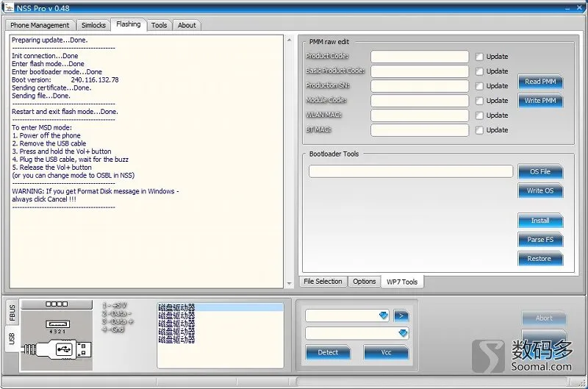Click 'Preparing update...Done.' log line
This screenshot has height=389, width=588.
click(49, 40)
